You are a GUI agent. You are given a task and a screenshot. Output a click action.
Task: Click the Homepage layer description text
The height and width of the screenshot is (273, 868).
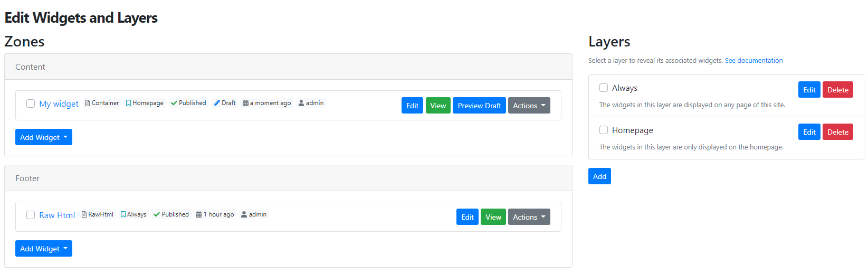pyautogui.click(x=691, y=147)
